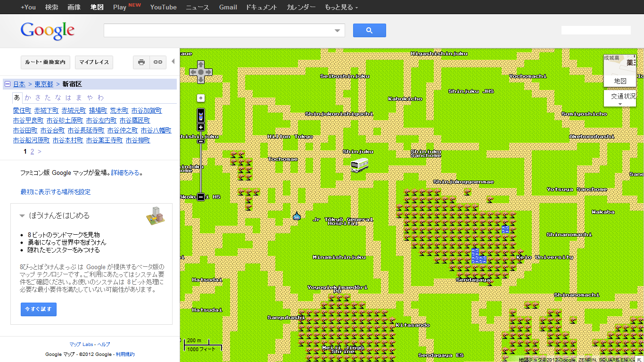Select 地図 in the top bar

pos(97,7)
